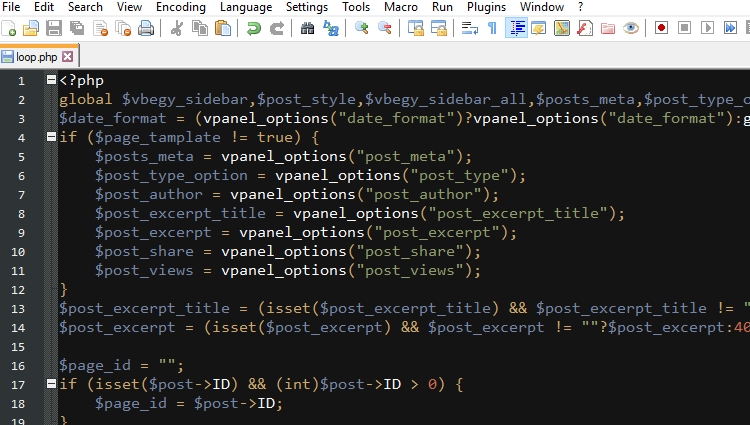Save the current file with the floppy icon
This screenshot has height=425, width=750.
coord(54,28)
